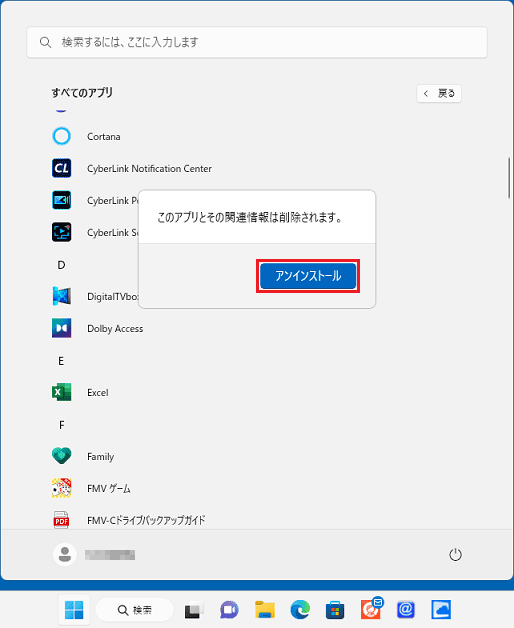Screen dimensions: 514x628
Task: Open the Dolby Access icon
Action: (x=62, y=328)
